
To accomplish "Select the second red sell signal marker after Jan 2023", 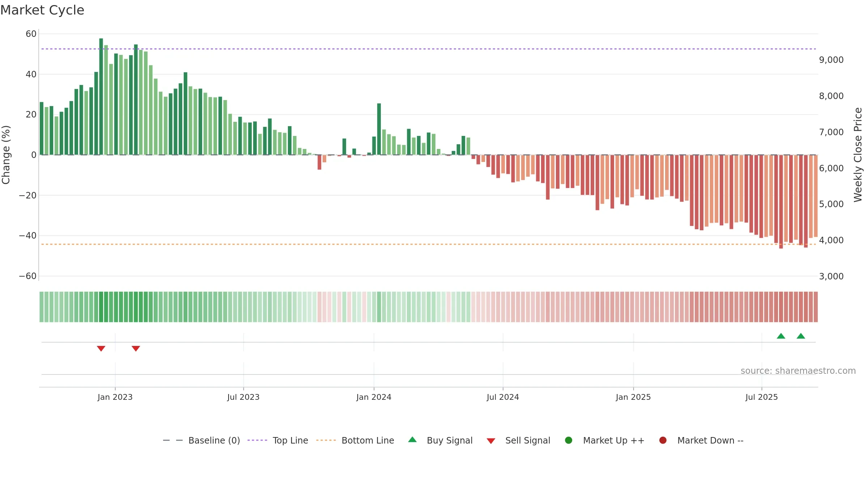I will [x=136, y=348].
